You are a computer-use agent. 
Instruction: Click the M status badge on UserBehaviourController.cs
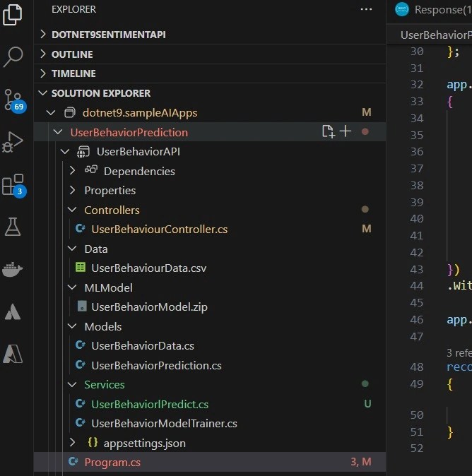[x=367, y=229]
